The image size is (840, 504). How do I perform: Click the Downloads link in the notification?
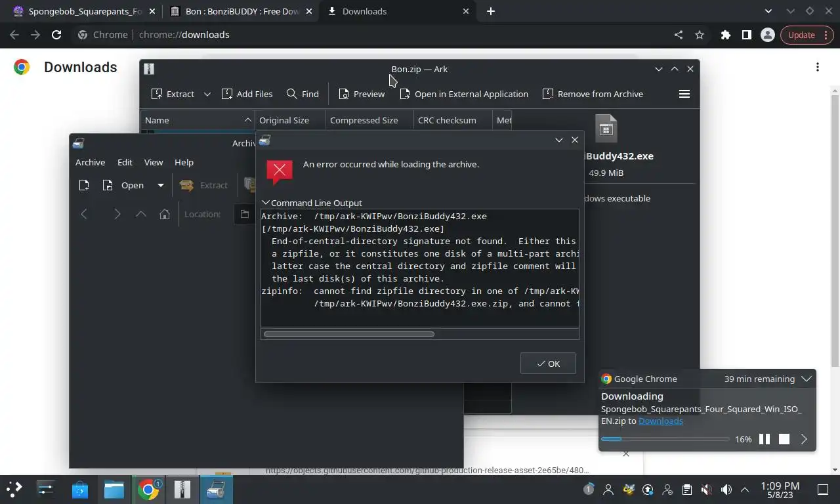660,421
